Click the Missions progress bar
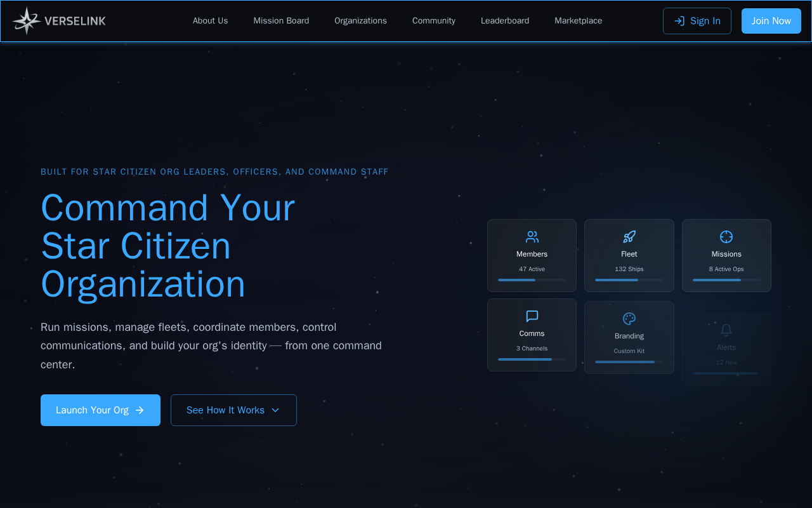Image resolution: width=812 pixels, height=508 pixels. [x=726, y=280]
